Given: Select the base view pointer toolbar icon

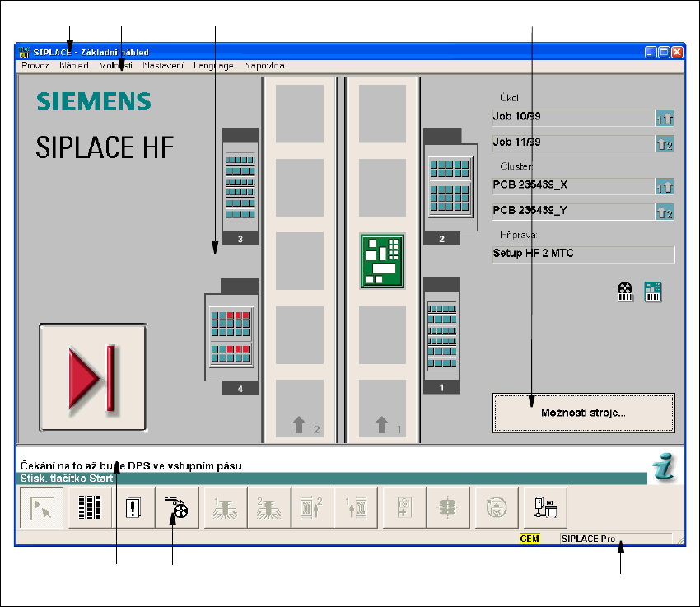Looking at the screenshot, I should pyautogui.click(x=42, y=507).
